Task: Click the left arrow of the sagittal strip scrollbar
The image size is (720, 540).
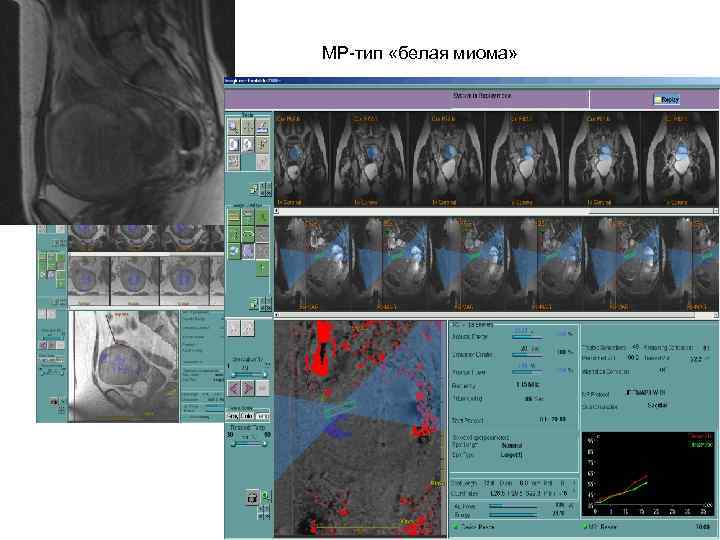Action: pos(276,315)
